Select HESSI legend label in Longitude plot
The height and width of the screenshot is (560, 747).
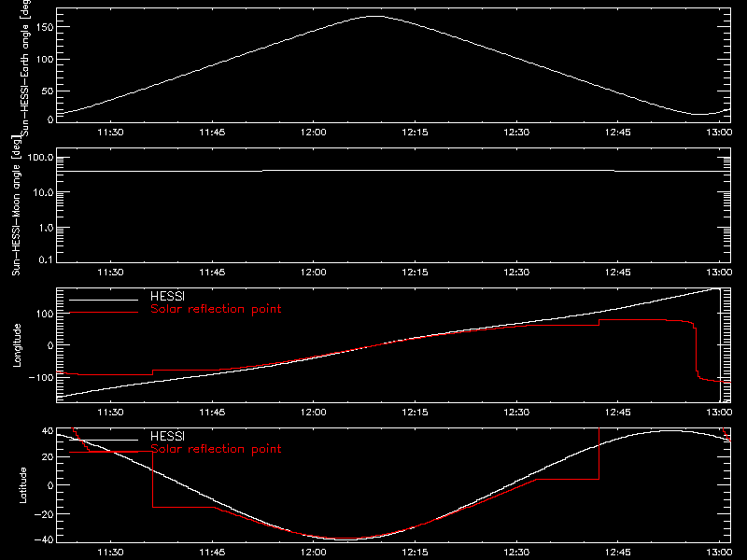click(167, 296)
